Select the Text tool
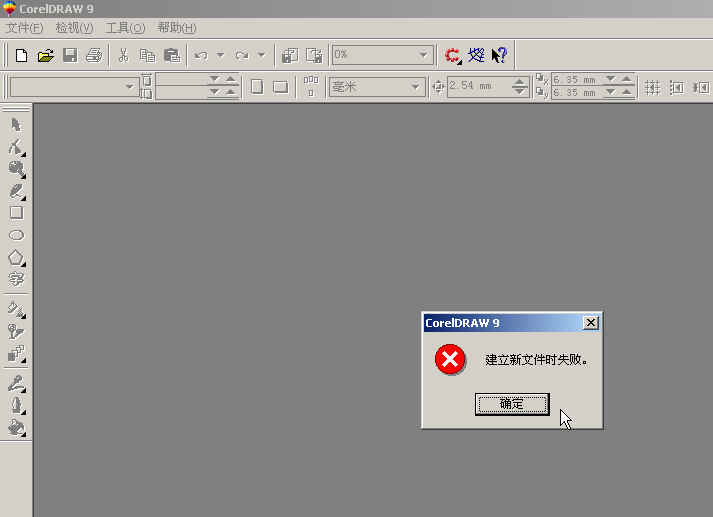The image size is (713, 517). [16, 279]
